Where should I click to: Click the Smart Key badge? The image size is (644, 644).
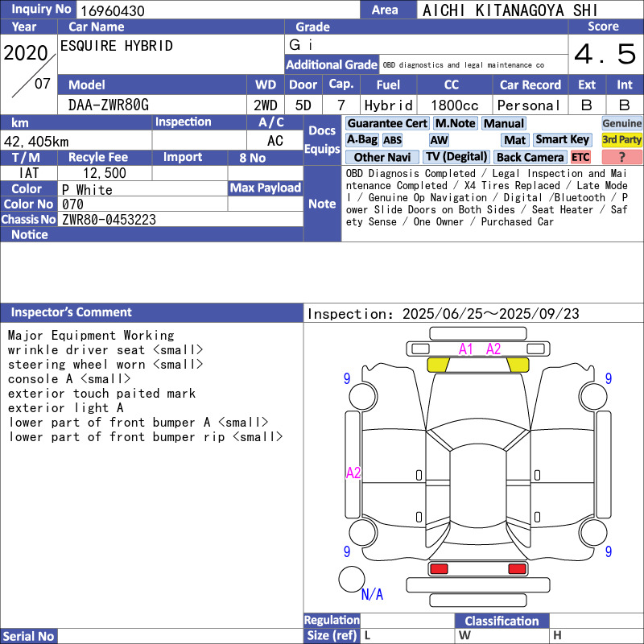click(563, 140)
